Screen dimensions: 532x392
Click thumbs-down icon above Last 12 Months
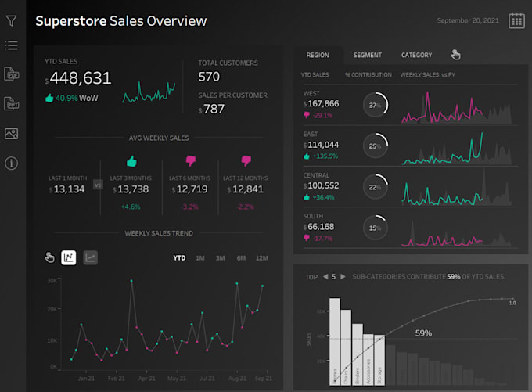[x=246, y=161]
